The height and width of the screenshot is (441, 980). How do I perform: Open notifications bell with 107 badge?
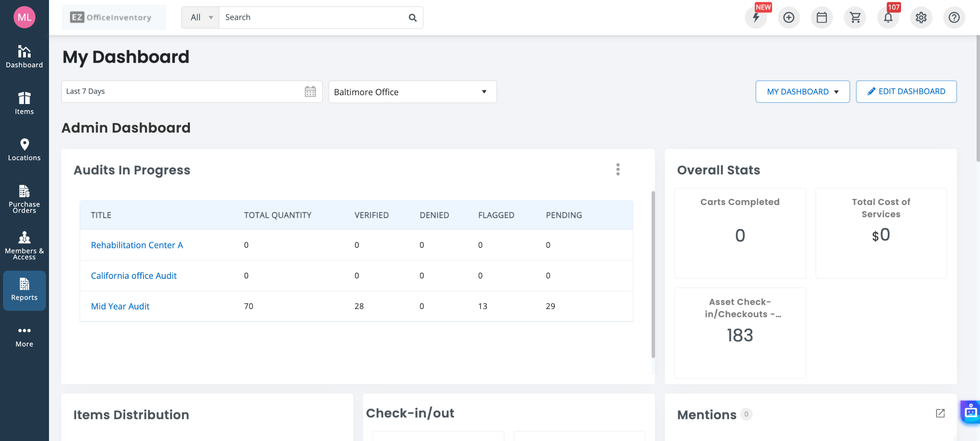(x=888, y=18)
